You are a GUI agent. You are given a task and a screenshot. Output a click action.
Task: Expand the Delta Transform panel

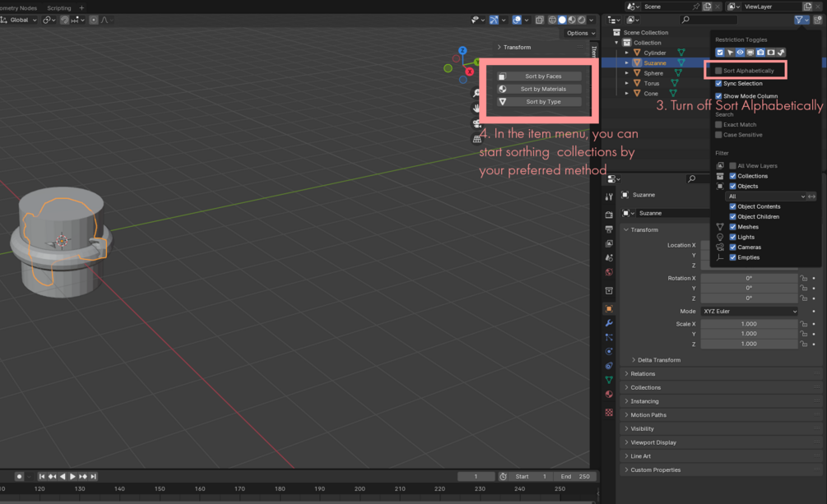(659, 360)
